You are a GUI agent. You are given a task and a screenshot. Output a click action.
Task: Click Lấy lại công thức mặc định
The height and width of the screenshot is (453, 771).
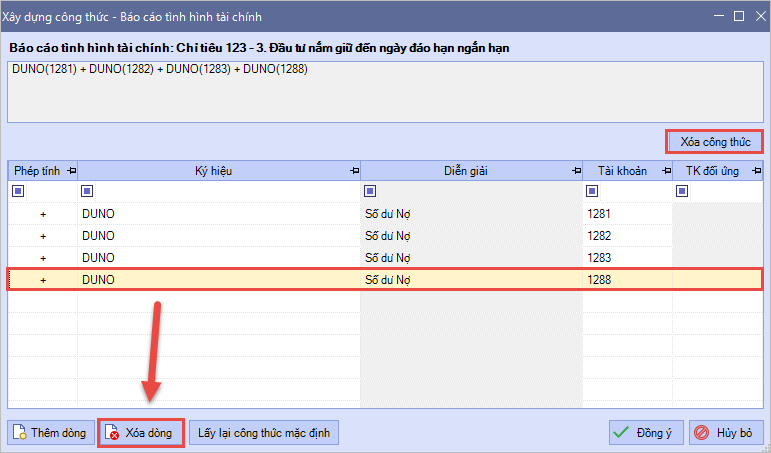[x=265, y=433]
